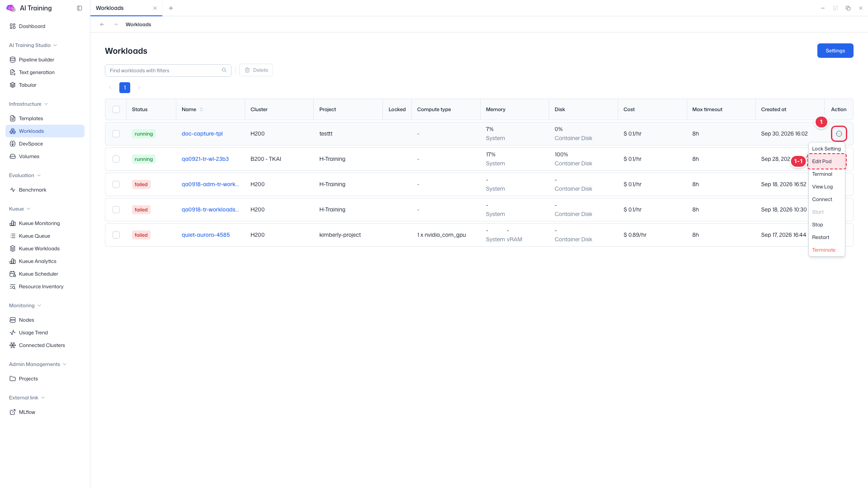This screenshot has width=868, height=488.
Task: Click the MLflow external link icon
Action: click(x=13, y=412)
